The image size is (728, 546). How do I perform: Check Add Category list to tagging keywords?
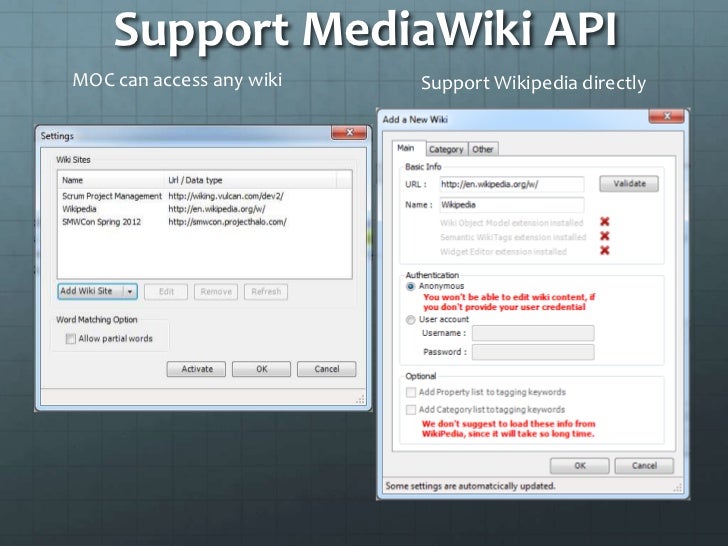(x=411, y=410)
